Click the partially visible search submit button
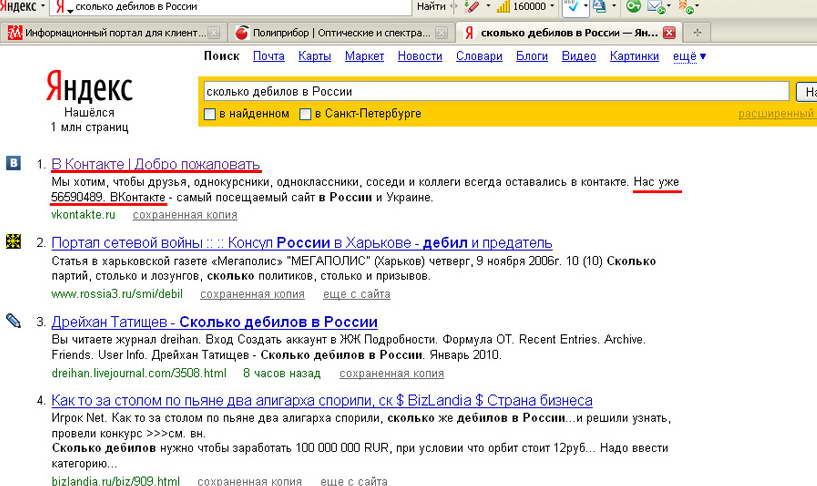 click(x=807, y=92)
